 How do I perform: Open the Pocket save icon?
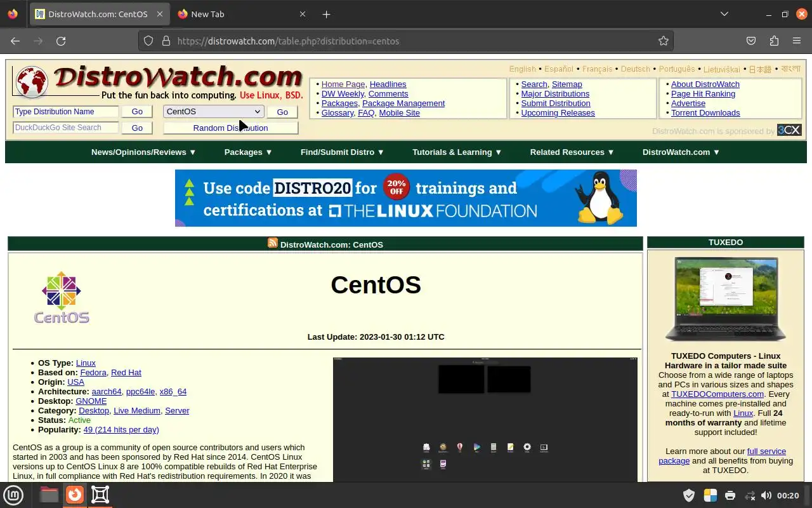click(751, 41)
